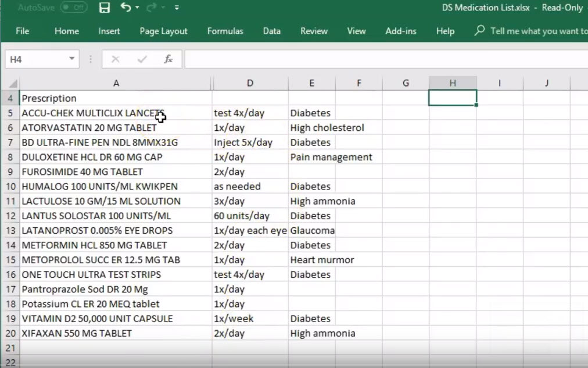Click FUROSIMIDE 40 MG TABLET cell
The width and height of the screenshot is (588, 368).
(x=116, y=172)
